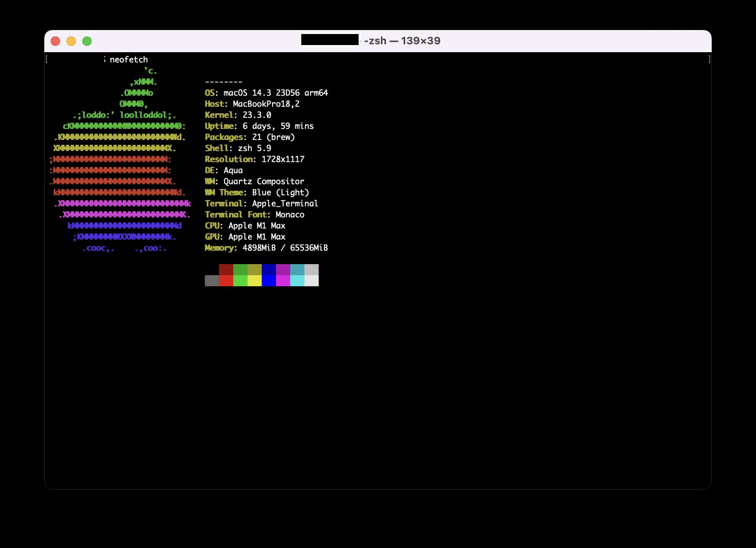Click the "DE: Aqua" line

click(224, 170)
